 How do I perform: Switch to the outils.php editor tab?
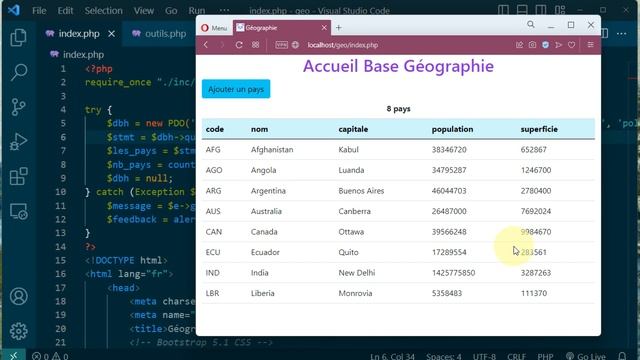point(159,34)
